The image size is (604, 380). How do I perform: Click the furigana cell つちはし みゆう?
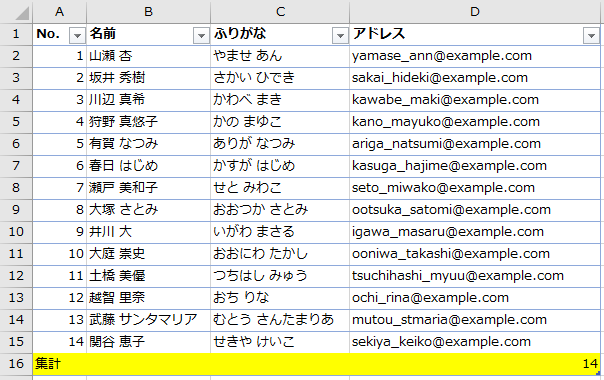[280, 276]
